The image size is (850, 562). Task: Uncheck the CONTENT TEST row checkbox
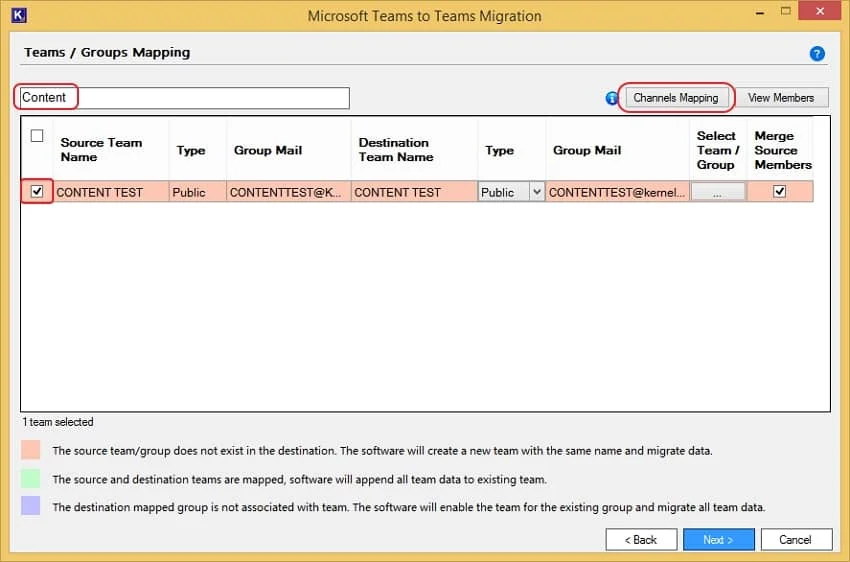tap(37, 191)
